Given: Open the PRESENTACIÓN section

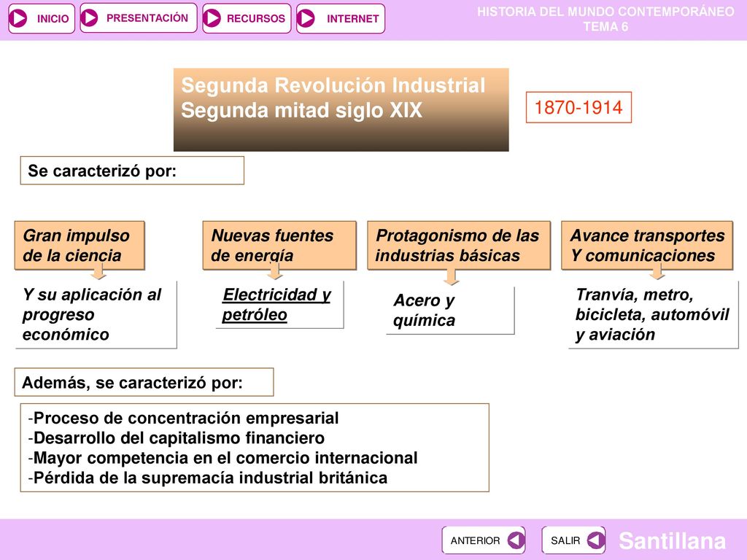Looking at the screenshot, I should (138, 18).
